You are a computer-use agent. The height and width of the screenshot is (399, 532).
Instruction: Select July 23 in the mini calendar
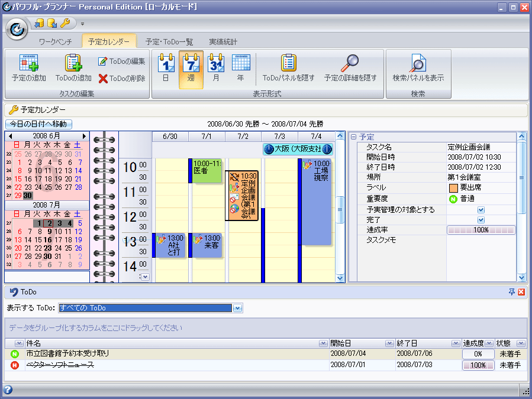click(x=48, y=248)
